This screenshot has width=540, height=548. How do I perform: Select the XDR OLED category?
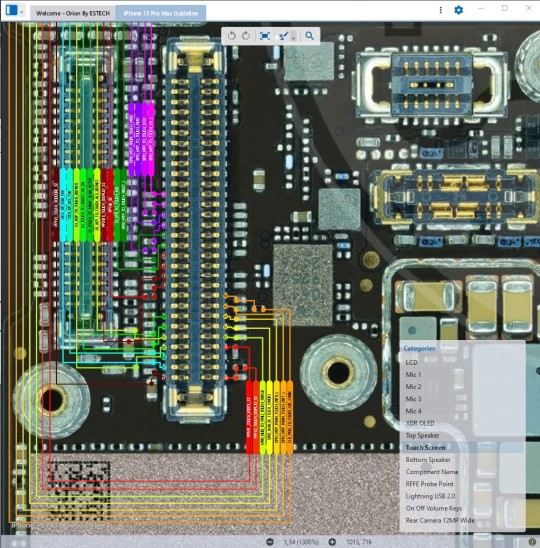420,423
